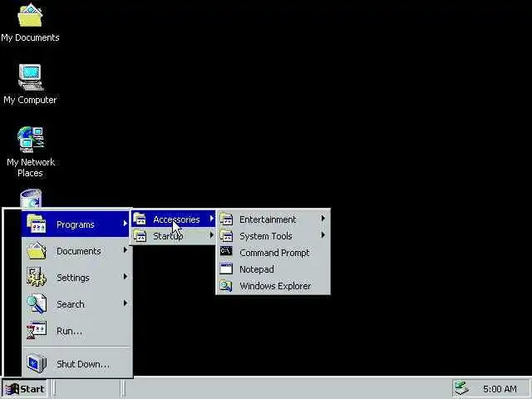532x399 pixels.
Task: Launch Command Prompt from Accessories
Action: 273,253
